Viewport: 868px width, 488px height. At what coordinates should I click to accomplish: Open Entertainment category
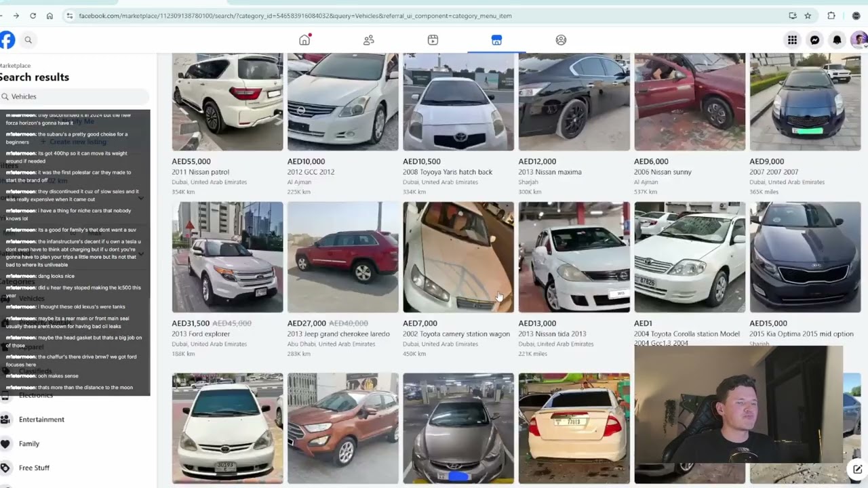[41, 420]
